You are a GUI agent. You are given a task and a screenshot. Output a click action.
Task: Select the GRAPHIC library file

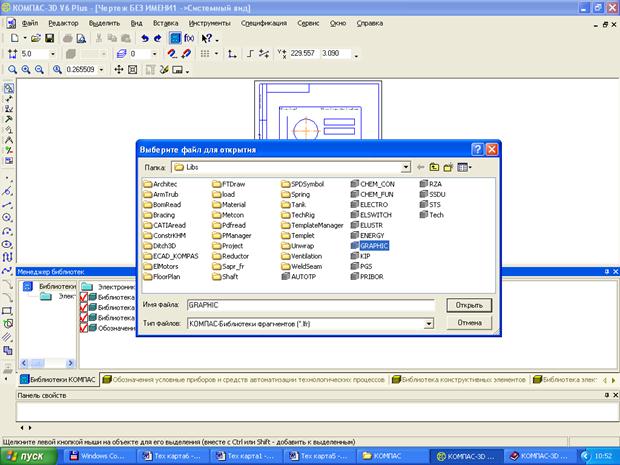click(x=369, y=246)
